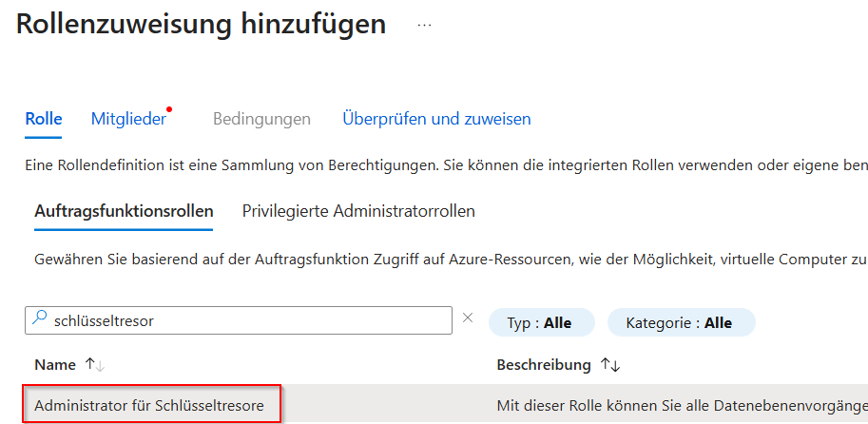Switch to the Rolle tab
This screenshot has width=868, height=424.
[x=43, y=119]
